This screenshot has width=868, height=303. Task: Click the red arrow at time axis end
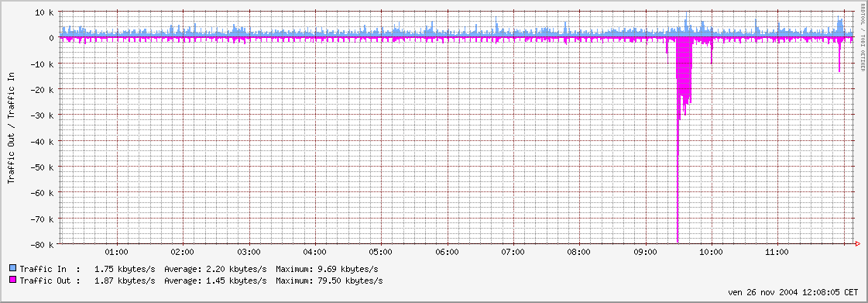857,243
